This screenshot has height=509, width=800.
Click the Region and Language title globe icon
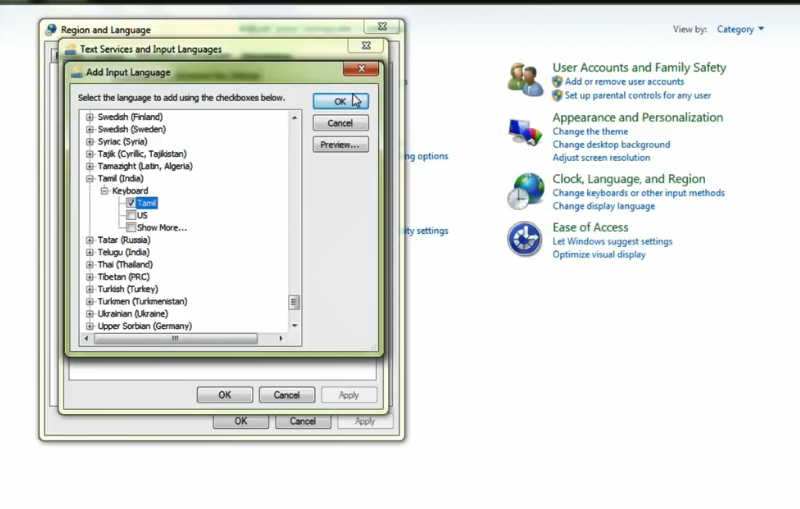click(51, 30)
